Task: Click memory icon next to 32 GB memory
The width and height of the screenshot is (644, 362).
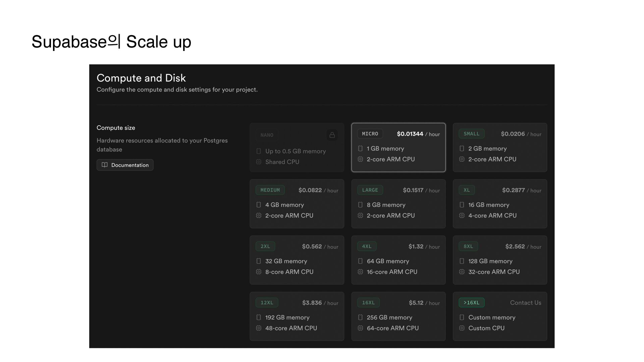Action: 259,261
